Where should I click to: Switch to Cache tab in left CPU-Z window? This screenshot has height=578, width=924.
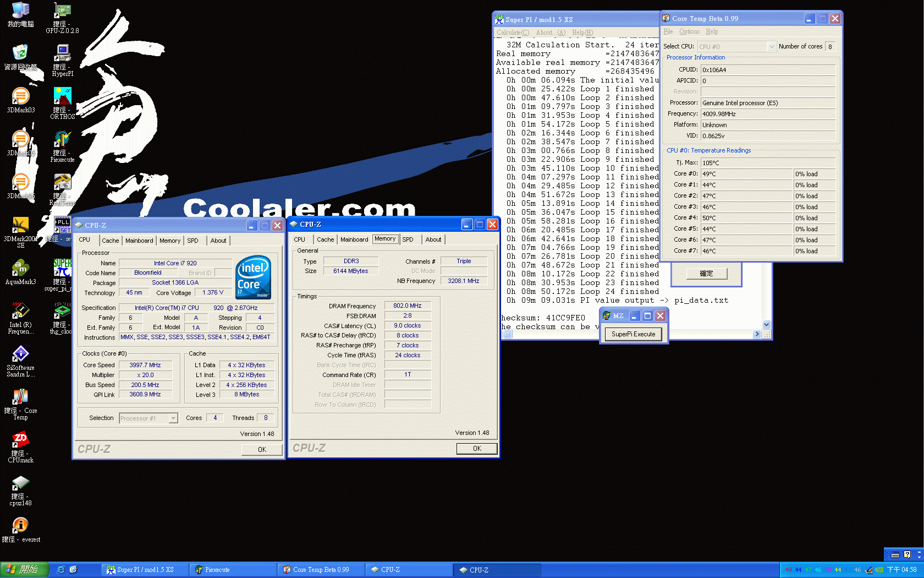[110, 241]
